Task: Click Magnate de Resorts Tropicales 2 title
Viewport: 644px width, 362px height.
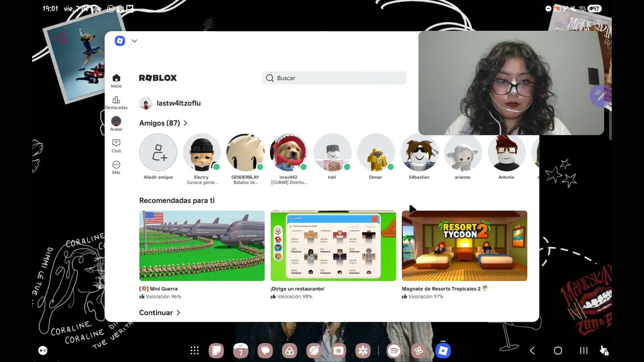Action: [445, 289]
